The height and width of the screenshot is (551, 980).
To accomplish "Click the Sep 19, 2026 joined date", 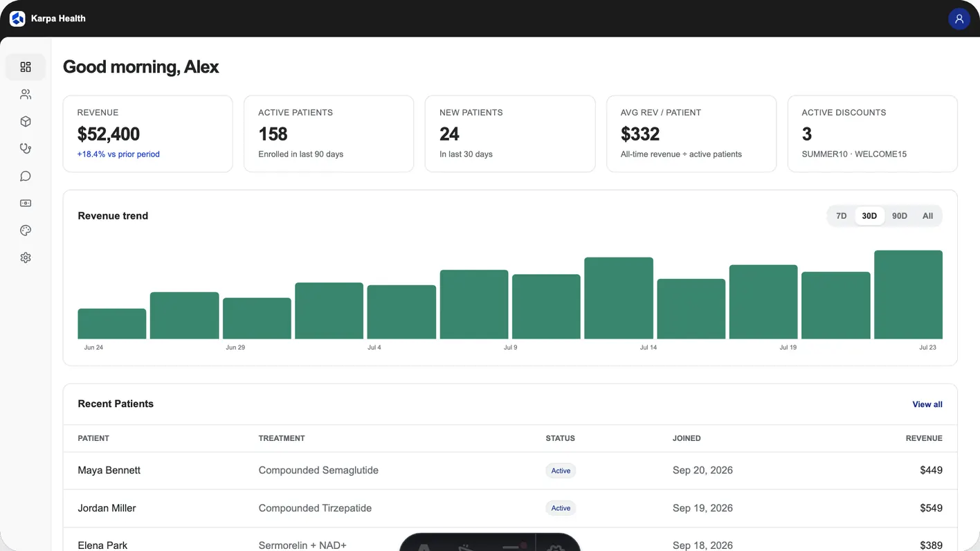I will point(702,508).
